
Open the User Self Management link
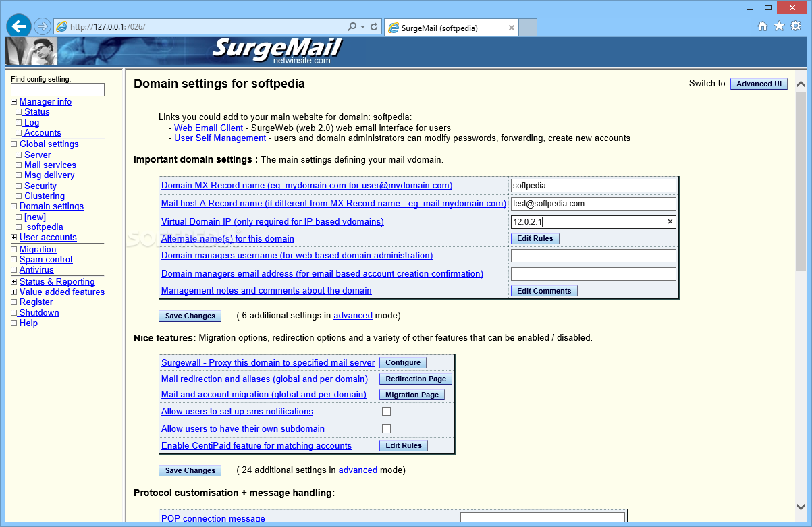point(220,138)
